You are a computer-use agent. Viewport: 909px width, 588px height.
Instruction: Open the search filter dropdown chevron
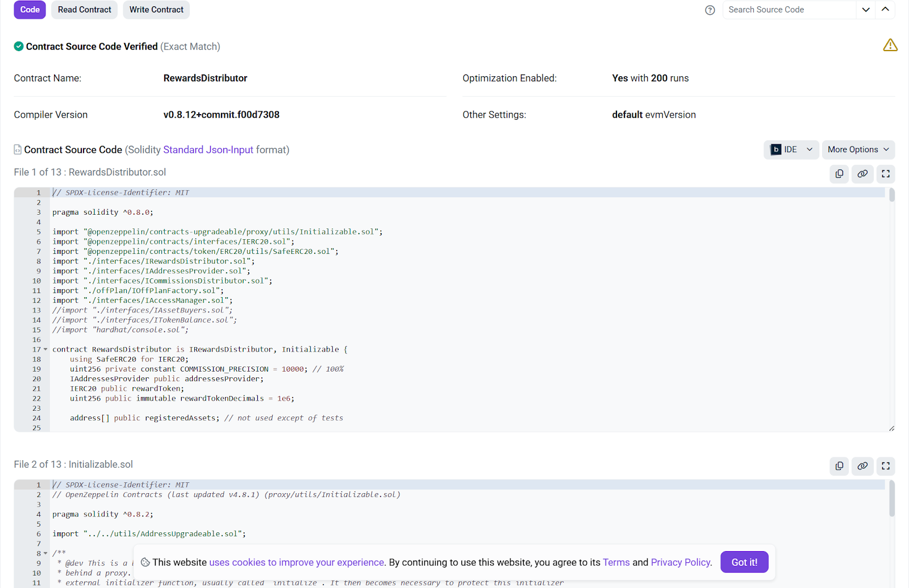865,10
